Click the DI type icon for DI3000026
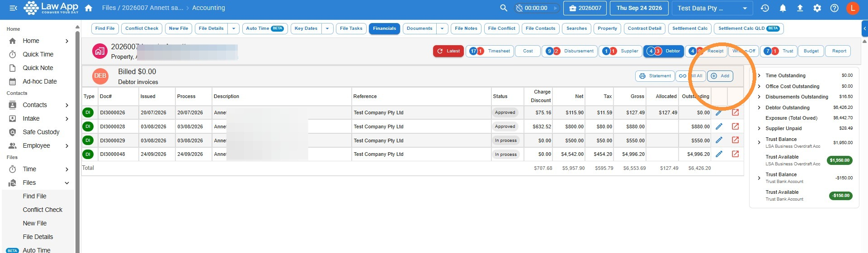The width and height of the screenshot is (868, 253). (x=88, y=112)
